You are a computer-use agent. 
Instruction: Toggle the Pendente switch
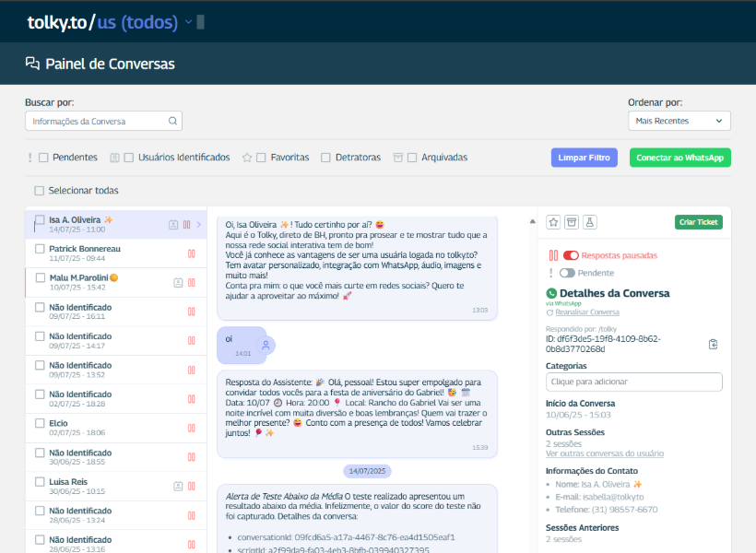coord(567,273)
